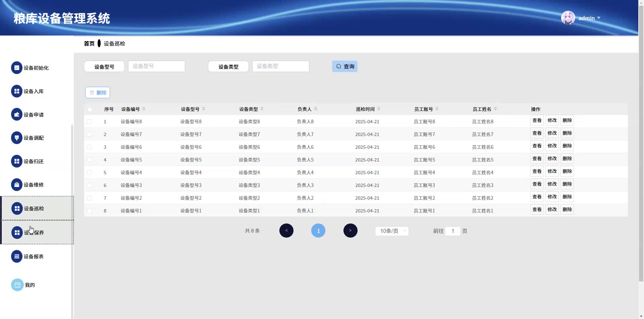Viewport: 644px width, 319px height.
Task: Click the 查询 search button
Action: [345, 66]
